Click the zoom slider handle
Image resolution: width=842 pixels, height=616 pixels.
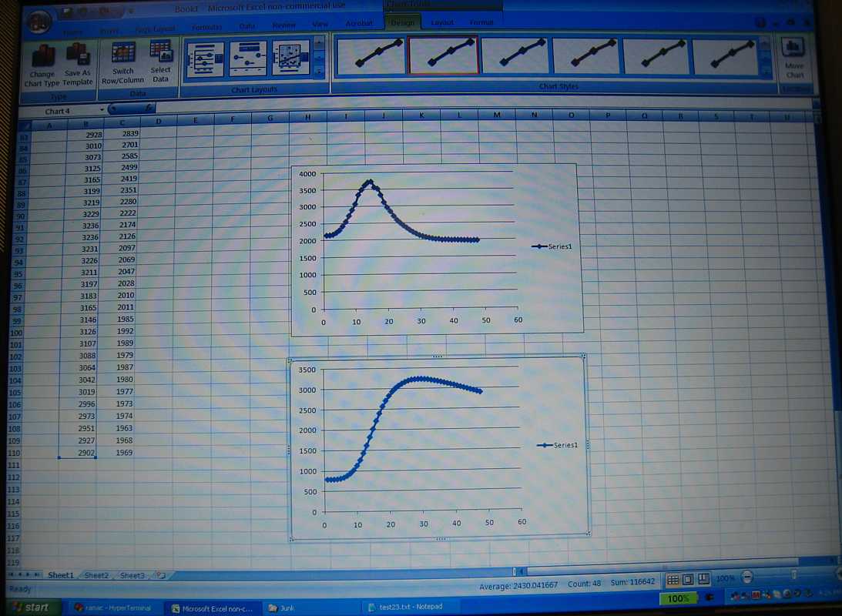coord(794,576)
